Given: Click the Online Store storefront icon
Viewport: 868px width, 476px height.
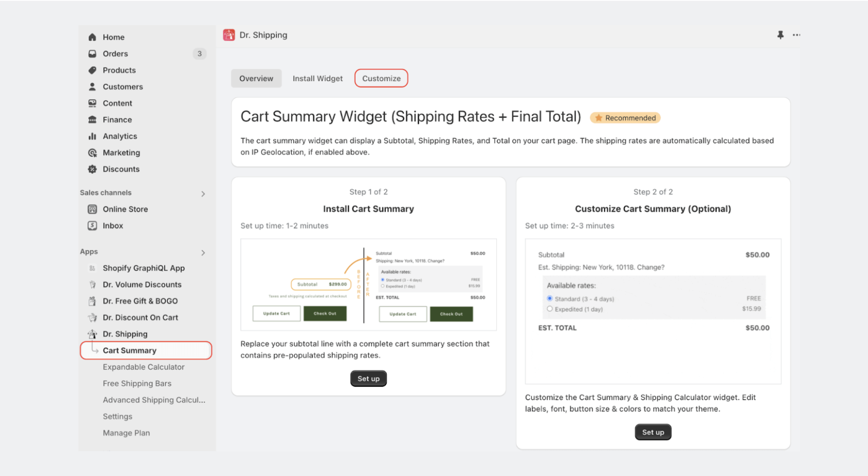Looking at the screenshot, I should 92,209.
